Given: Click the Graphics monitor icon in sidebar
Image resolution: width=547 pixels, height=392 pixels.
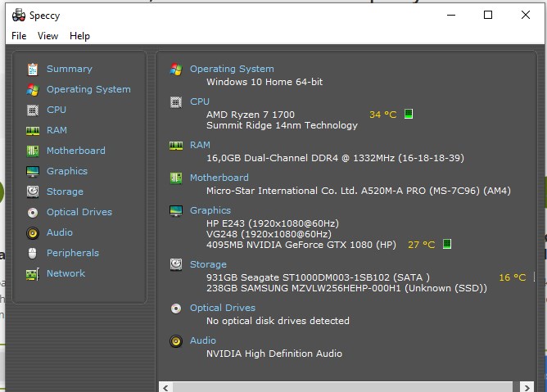Looking at the screenshot, I should point(33,172).
